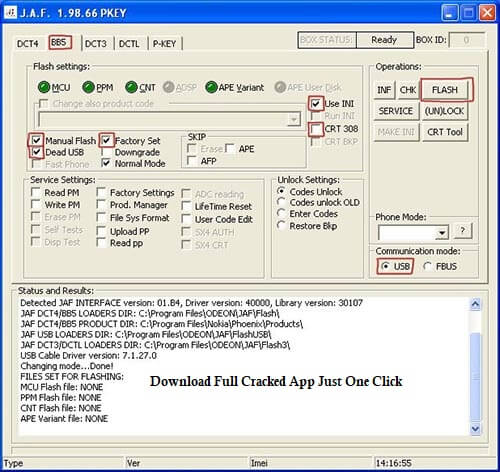Click the green APE Variant indicator
500x472 pixels.
(211, 87)
